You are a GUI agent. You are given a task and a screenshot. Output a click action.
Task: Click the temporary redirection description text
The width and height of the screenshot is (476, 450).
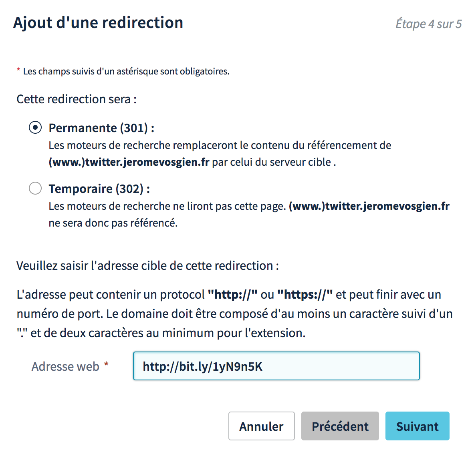(249, 214)
